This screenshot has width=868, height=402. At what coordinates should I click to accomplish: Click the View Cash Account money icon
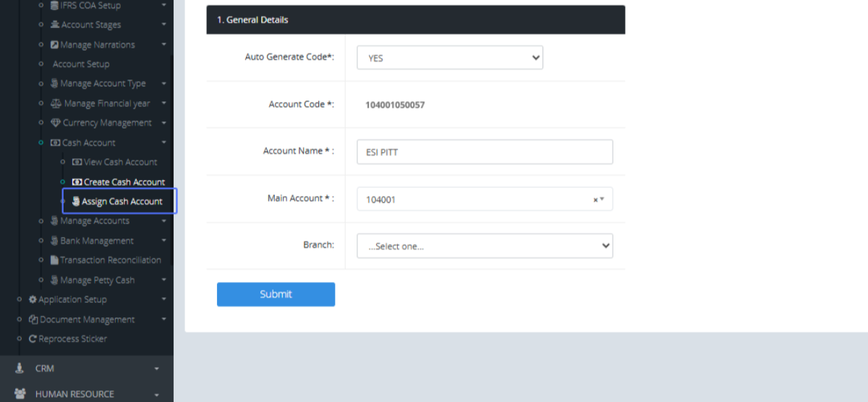(x=77, y=162)
